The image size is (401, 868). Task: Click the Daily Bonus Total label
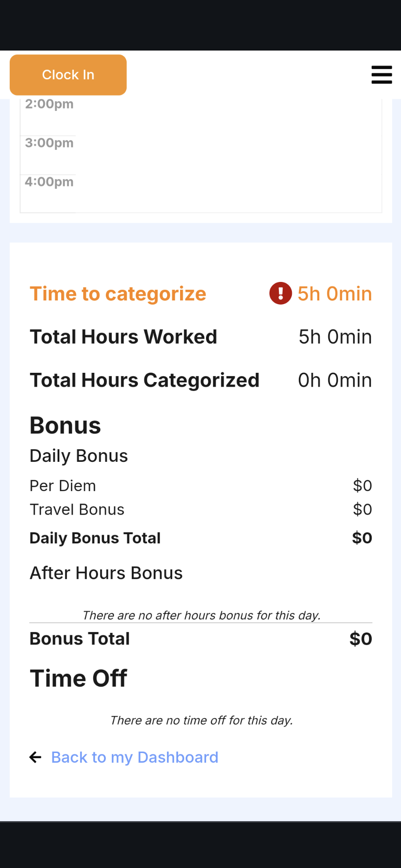[x=95, y=538]
